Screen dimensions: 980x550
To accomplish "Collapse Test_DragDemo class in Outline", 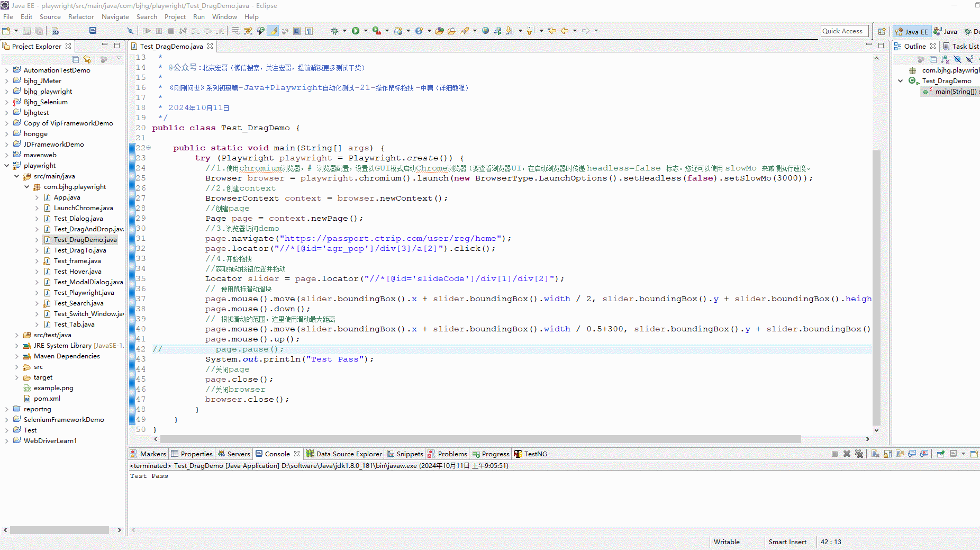I will click(901, 81).
